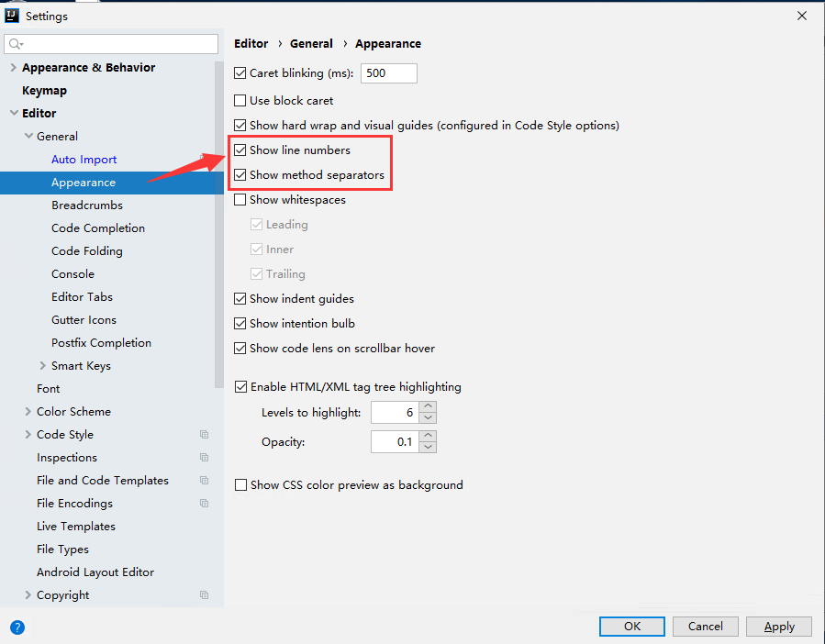Click the icon beside Copyright
Image resolution: width=825 pixels, height=644 pixels.
(204, 595)
